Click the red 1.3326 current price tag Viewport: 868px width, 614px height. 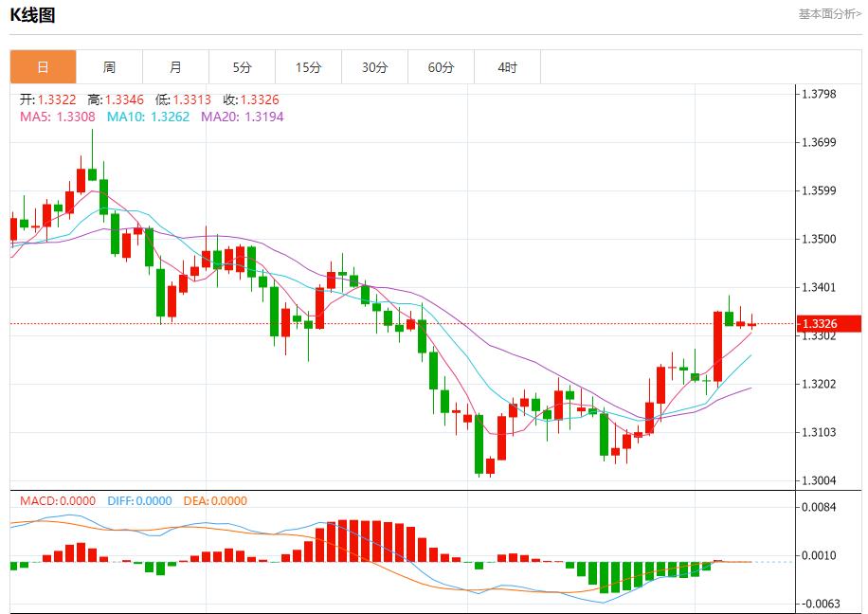pyautogui.click(x=828, y=324)
